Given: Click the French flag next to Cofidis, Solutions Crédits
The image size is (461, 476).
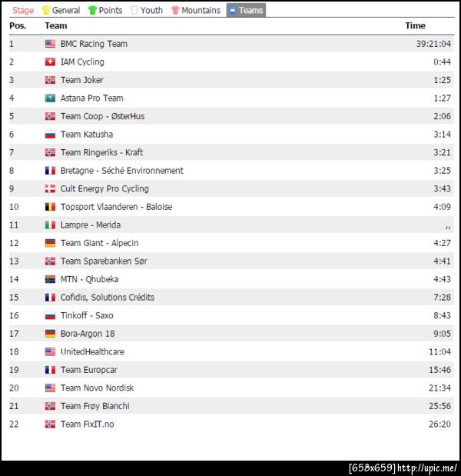Looking at the screenshot, I should click(x=51, y=297).
